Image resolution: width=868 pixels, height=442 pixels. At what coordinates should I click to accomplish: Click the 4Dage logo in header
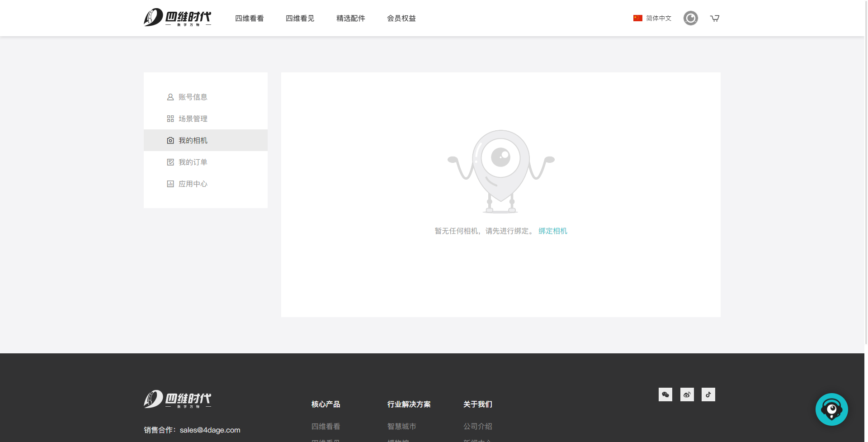pyautogui.click(x=177, y=18)
